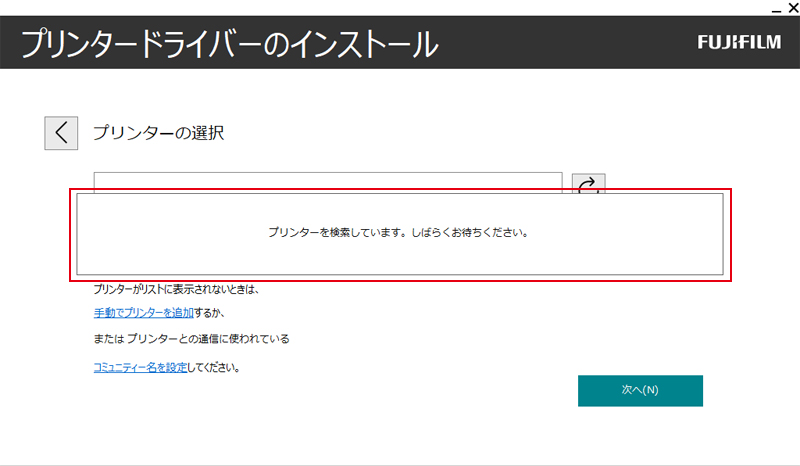The width and height of the screenshot is (800, 466).
Task: Click the プリンターがリストに表示されないときは text
Action: pos(177,289)
